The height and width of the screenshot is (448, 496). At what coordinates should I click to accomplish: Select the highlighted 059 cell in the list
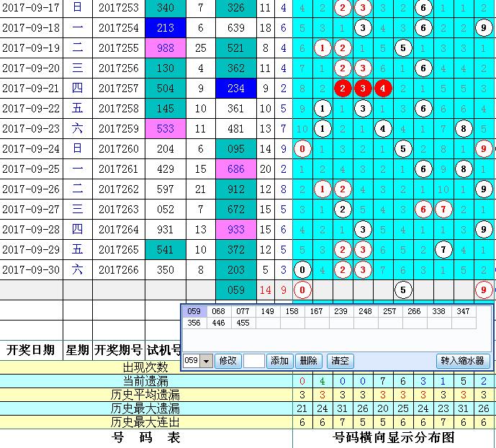[x=194, y=312]
